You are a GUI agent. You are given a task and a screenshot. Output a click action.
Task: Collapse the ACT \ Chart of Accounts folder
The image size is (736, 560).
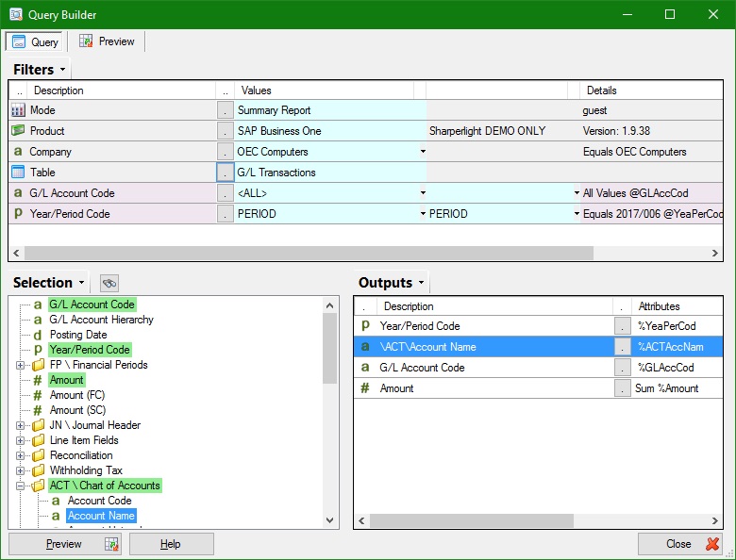(20, 486)
